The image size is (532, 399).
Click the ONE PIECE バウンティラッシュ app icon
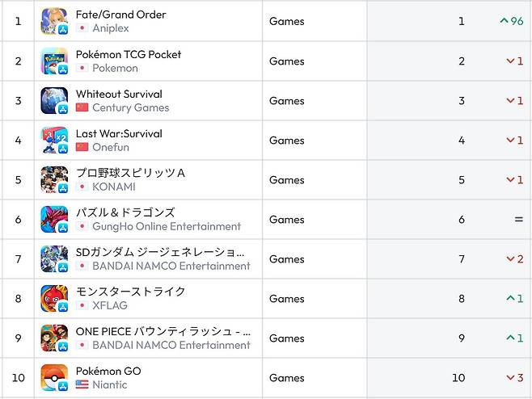click(x=54, y=338)
